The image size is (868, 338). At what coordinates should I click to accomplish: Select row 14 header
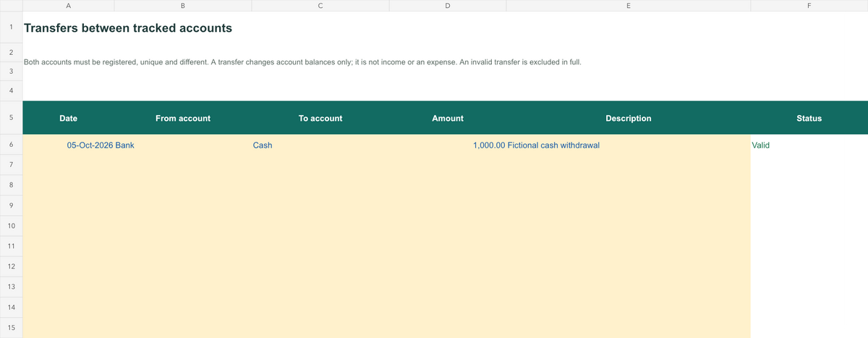[x=11, y=307]
